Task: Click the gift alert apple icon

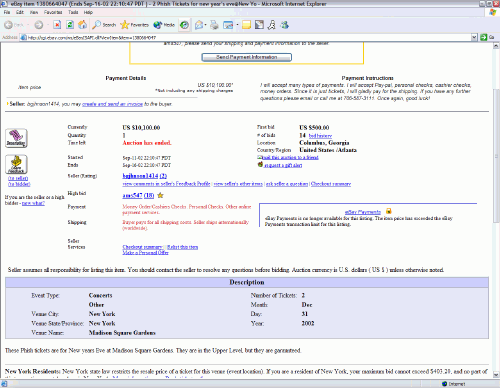Action: [x=260, y=164]
